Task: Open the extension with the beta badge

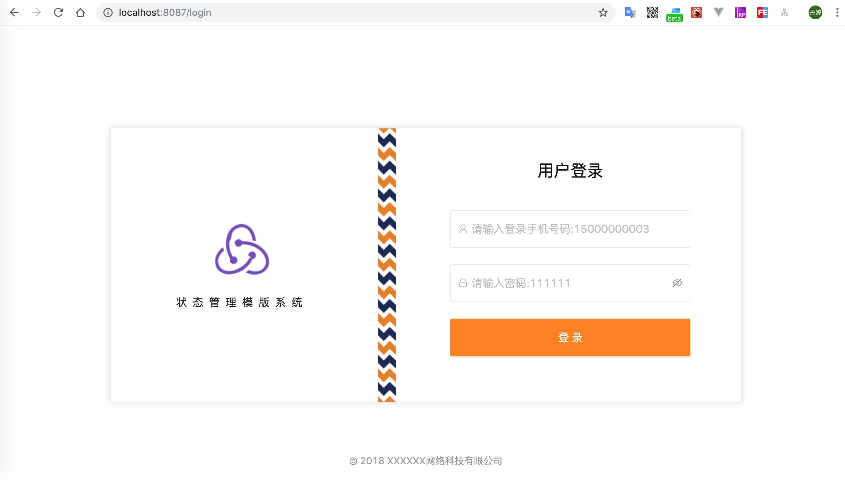Action: pos(674,14)
